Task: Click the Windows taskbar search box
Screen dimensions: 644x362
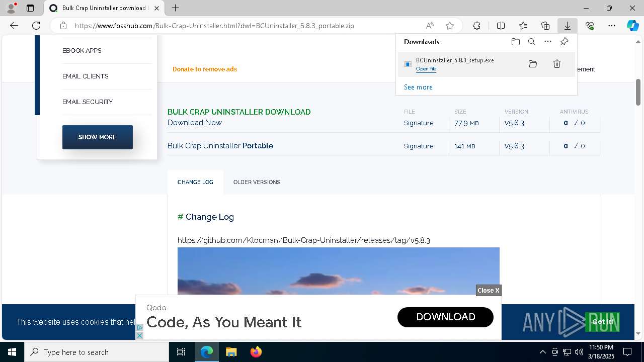Action: coord(97,352)
